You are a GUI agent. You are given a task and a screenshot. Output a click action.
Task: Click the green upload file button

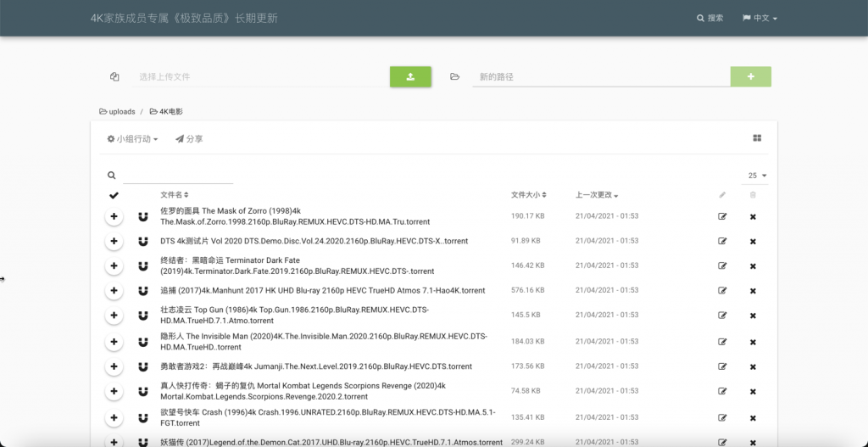pyautogui.click(x=410, y=77)
